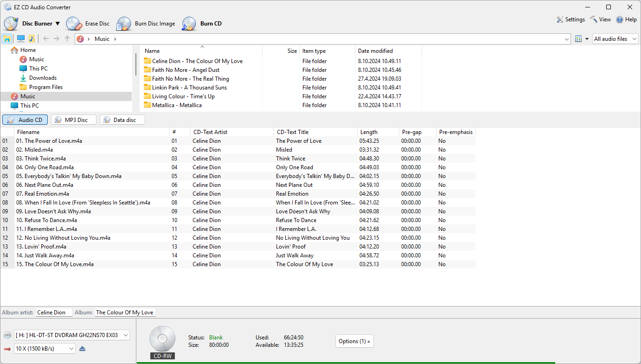Viewport: 641px width, 364px height.
Task: Click the Album artist text field
Action: [54, 313]
